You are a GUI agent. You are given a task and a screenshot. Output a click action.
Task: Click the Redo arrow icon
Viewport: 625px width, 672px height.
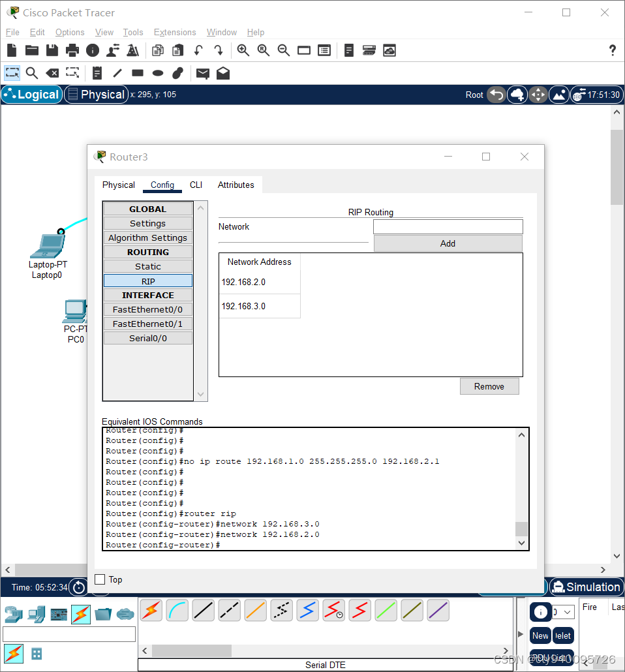click(219, 51)
